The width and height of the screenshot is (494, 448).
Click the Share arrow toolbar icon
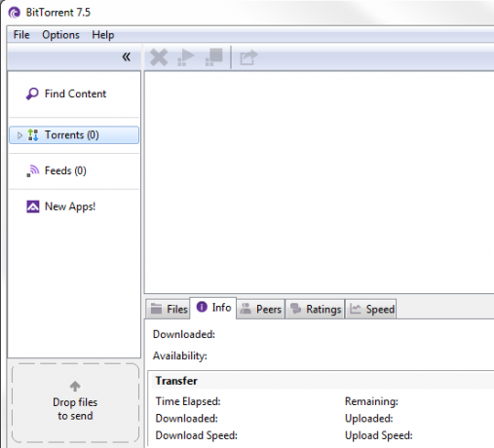pos(248,57)
